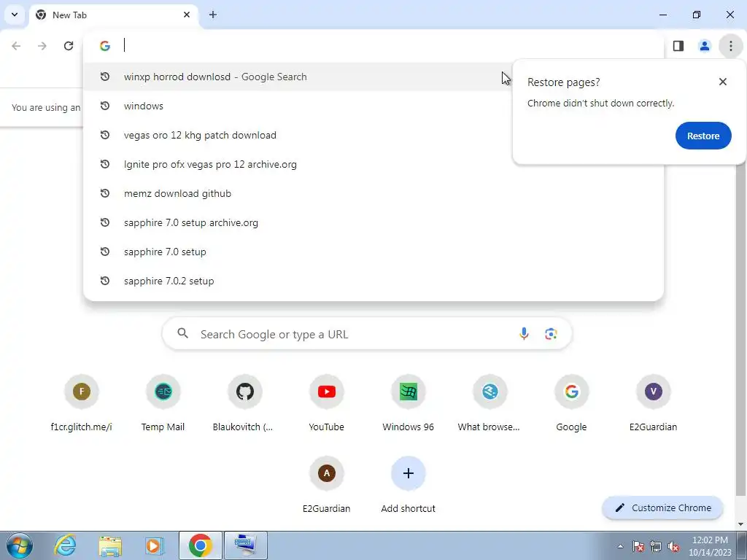This screenshot has height=560, width=747.
Task: Click the muted volume tray icon
Action: click(x=673, y=546)
